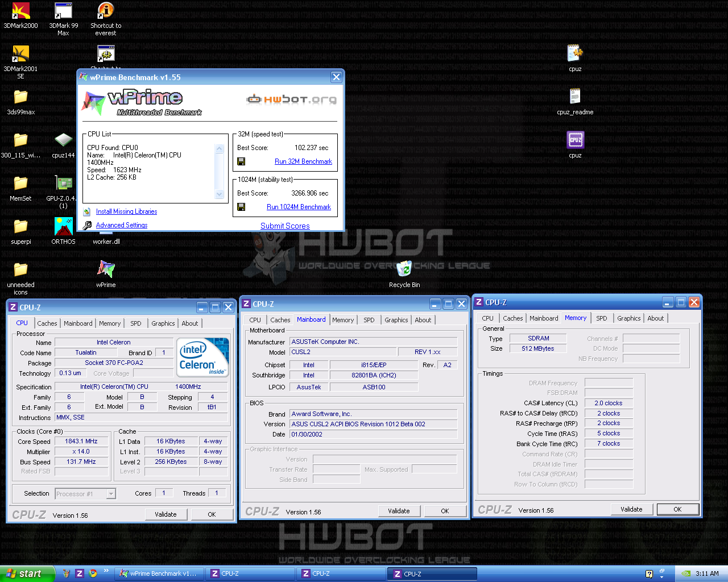728x582 pixels.
Task: Click the memory Size 512 MBytes field
Action: click(538, 348)
